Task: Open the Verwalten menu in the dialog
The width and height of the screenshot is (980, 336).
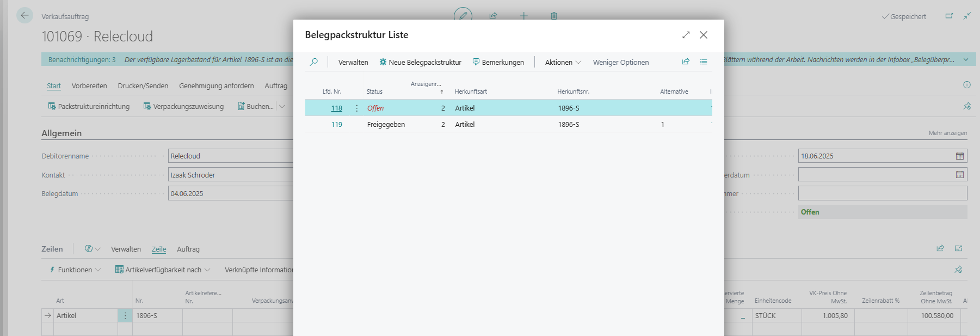Action: click(x=353, y=62)
